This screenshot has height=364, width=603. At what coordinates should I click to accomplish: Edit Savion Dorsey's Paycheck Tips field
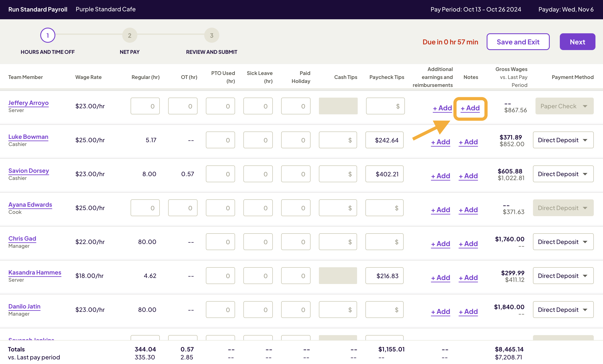pyautogui.click(x=384, y=174)
